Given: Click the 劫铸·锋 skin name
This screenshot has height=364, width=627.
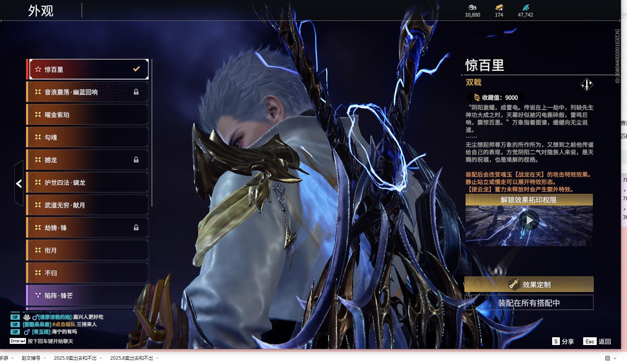Looking at the screenshot, I should (55, 228).
